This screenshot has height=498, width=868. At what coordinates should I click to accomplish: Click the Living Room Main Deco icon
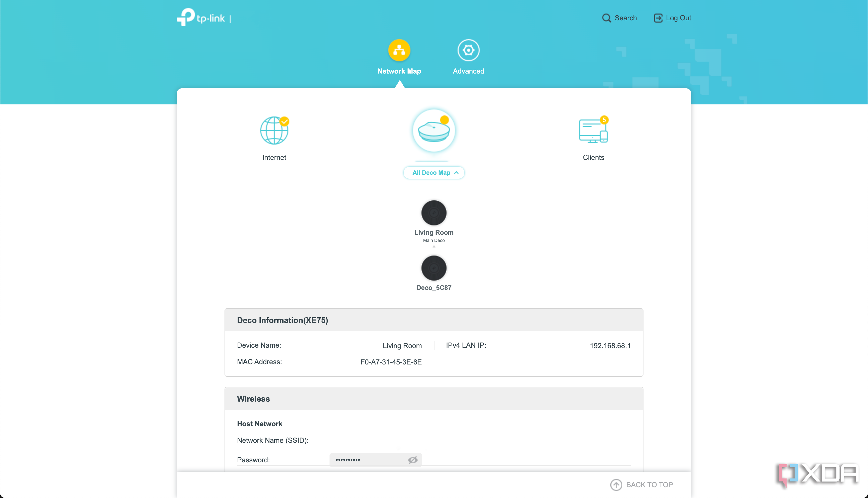433,213
